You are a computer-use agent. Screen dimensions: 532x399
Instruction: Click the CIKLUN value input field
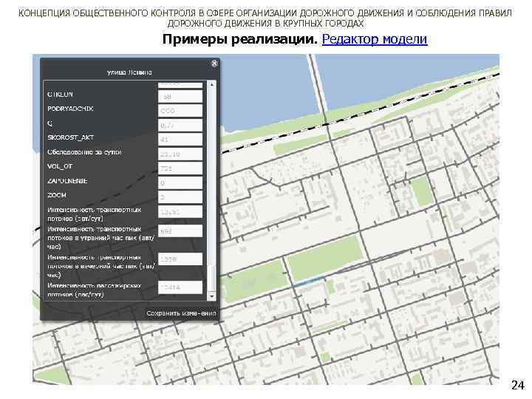coord(180,96)
